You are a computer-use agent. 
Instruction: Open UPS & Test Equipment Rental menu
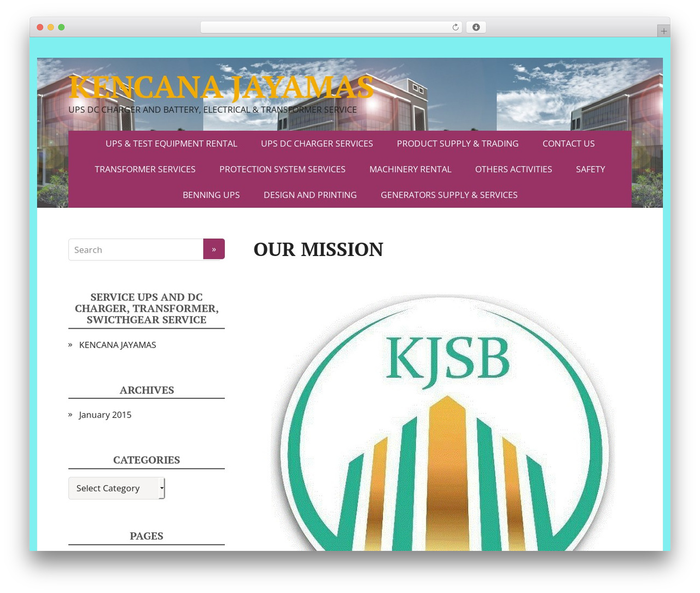coord(171,143)
